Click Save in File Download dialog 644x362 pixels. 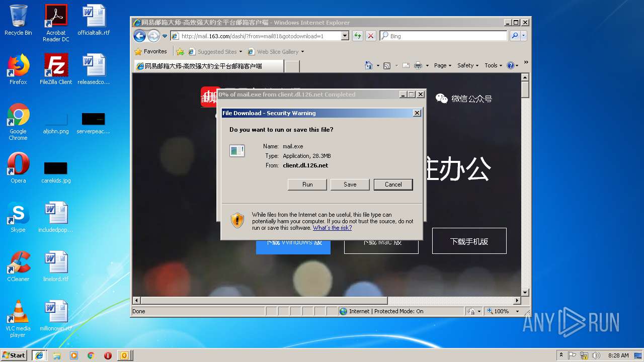tap(350, 185)
